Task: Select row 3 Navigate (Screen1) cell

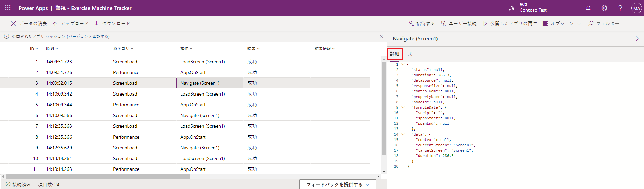Action: [x=210, y=83]
